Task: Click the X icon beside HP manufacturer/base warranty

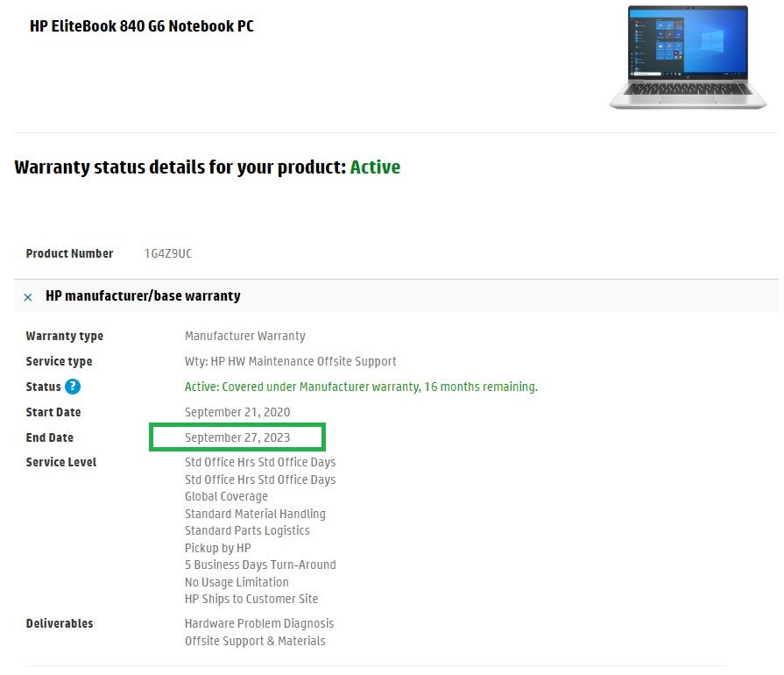Action: pyautogui.click(x=27, y=296)
